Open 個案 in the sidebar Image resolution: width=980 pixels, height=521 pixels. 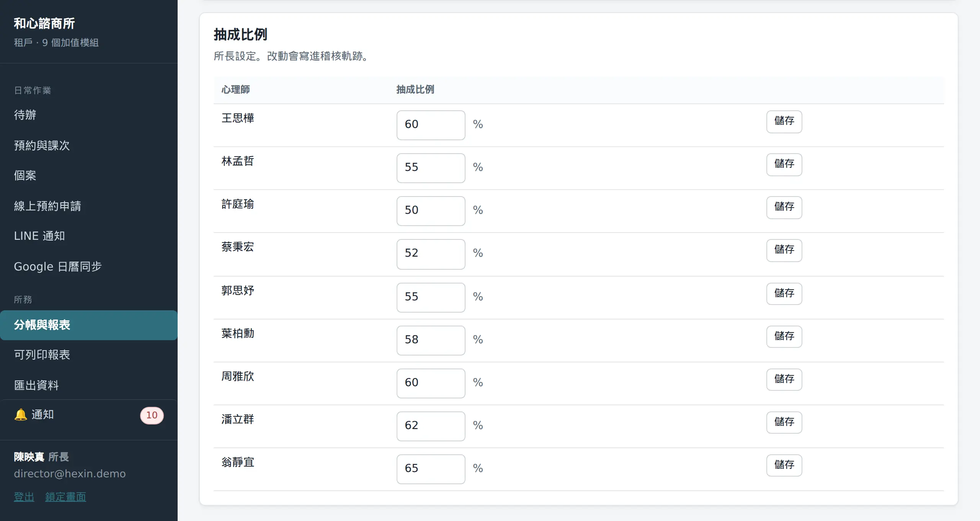tap(89, 175)
